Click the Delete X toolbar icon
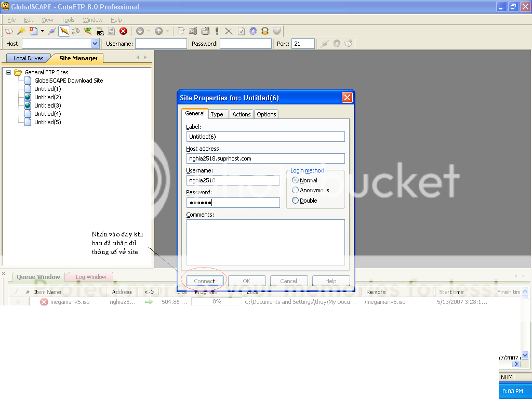 (x=229, y=31)
